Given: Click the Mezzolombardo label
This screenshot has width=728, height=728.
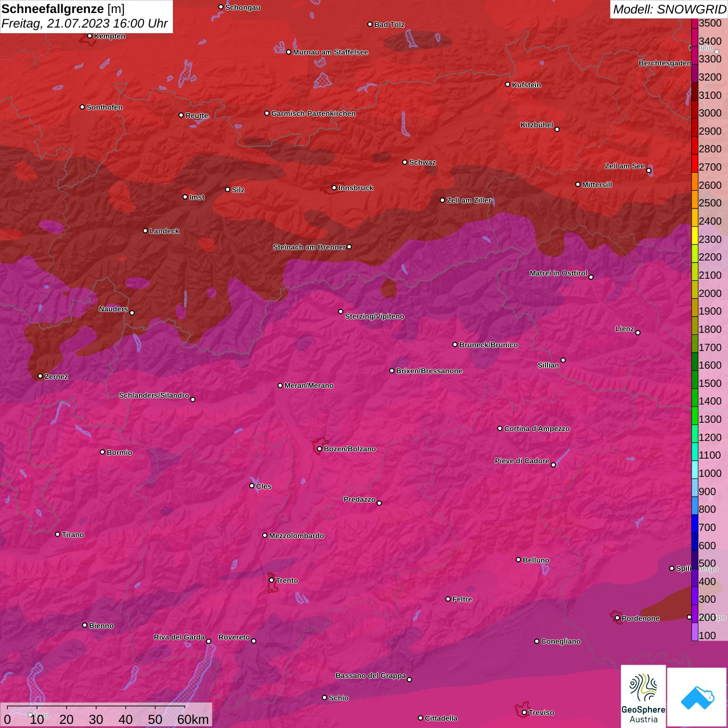Looking at the screenshot, I should 296,536.
